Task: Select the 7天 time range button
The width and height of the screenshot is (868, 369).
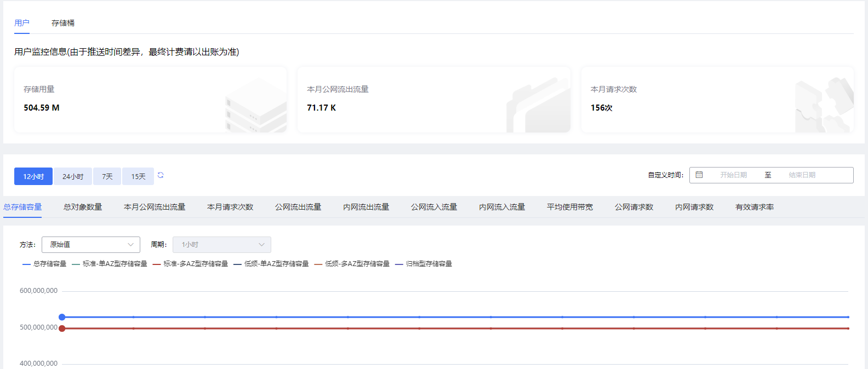Action: pos(107,176)
